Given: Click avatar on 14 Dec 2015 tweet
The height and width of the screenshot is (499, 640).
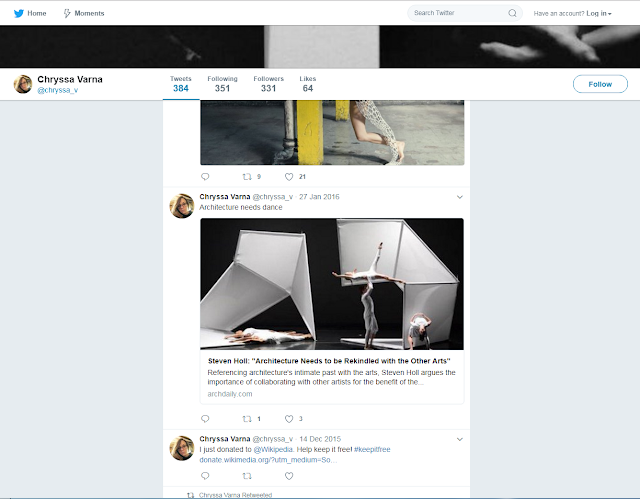Looking at the screenshot, I should point(182,448).
